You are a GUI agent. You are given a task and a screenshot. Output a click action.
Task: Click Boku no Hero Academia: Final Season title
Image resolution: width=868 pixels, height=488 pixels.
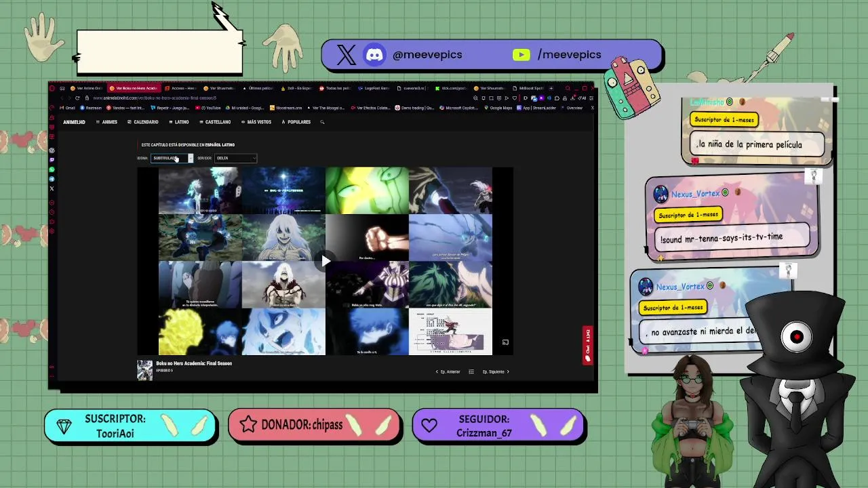point(194,363)
